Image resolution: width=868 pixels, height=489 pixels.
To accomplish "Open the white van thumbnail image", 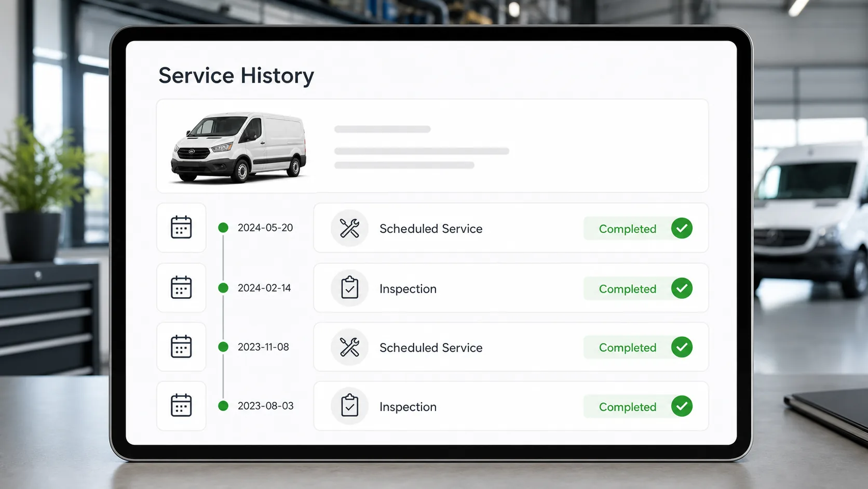I will pyautogui.click(x=239, y=147).
